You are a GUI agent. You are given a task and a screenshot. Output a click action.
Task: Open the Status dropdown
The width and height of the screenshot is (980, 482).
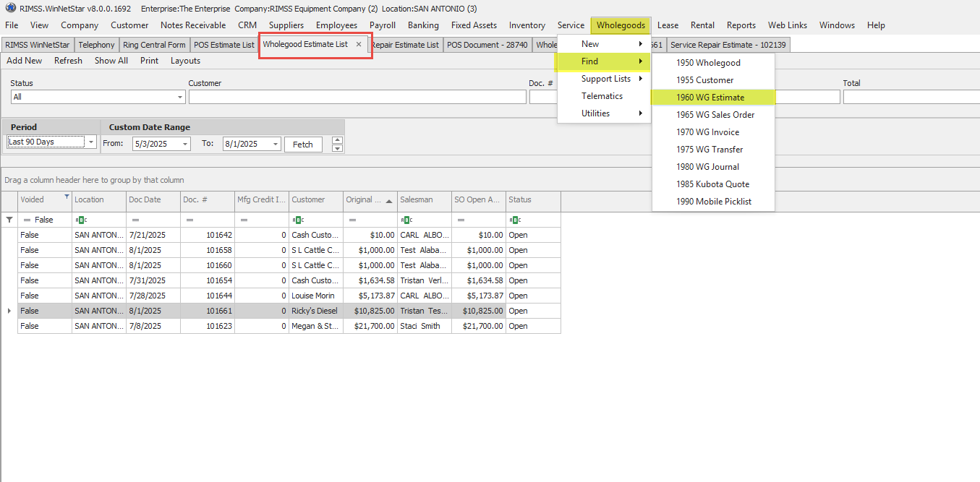pyautogui.click(x=180, y=97)
